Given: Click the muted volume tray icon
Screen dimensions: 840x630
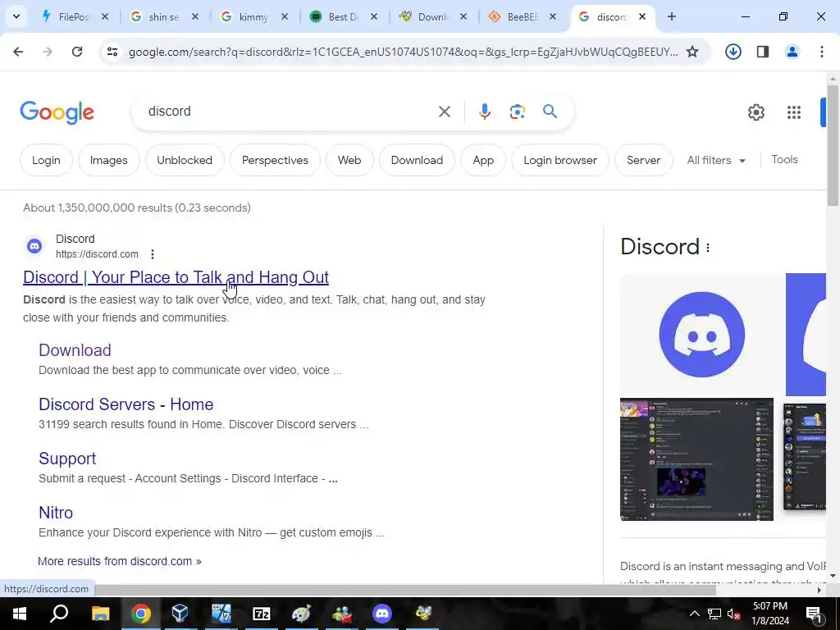Looking at the screenshot, I should click(734, 614).
